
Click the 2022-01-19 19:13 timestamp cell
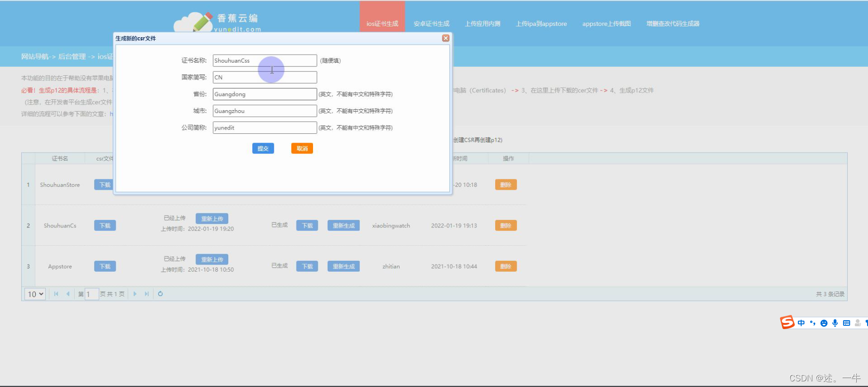click(454, 226)
